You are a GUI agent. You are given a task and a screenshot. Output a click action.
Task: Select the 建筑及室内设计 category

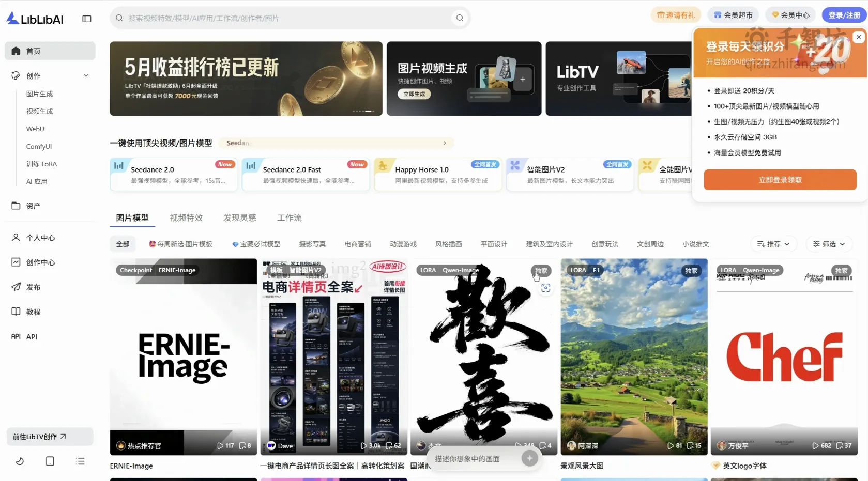(550, 244)
